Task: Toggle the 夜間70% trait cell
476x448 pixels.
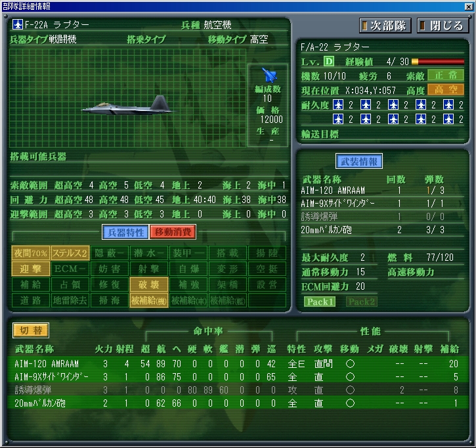Action: pyautogui.click(x=31, y=254)
